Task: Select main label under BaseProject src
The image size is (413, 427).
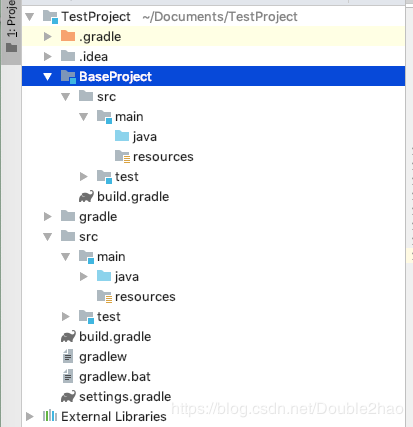Action: tap(129, 117)
